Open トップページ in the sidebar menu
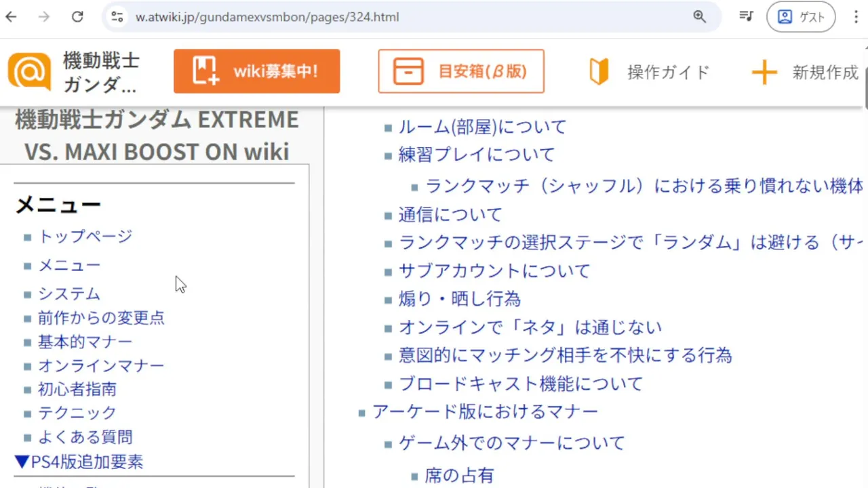The width and height of the screenshot is (868, 488). (85, 236)
